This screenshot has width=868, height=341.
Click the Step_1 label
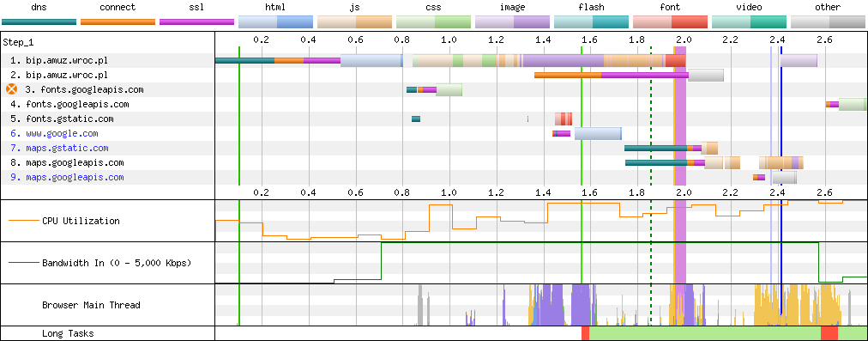point(18,42)
